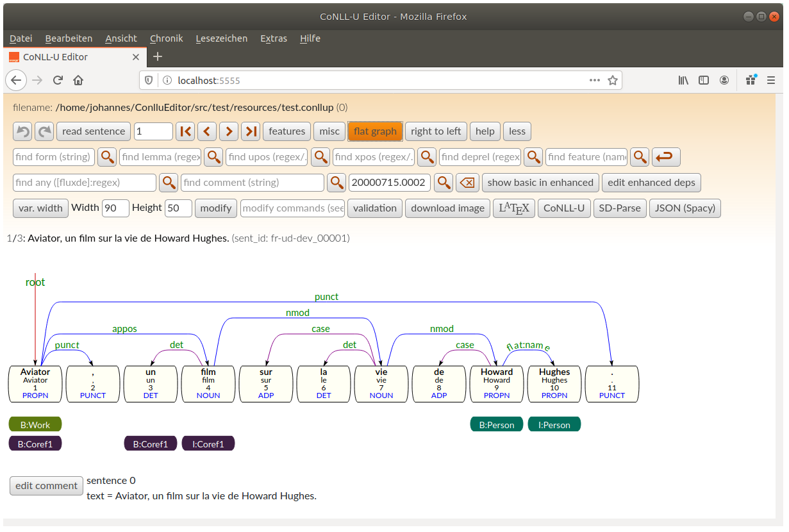The image size is (789, 532).
Task: Toggle edit enhanced deps mode
Action: click(651, 183)
